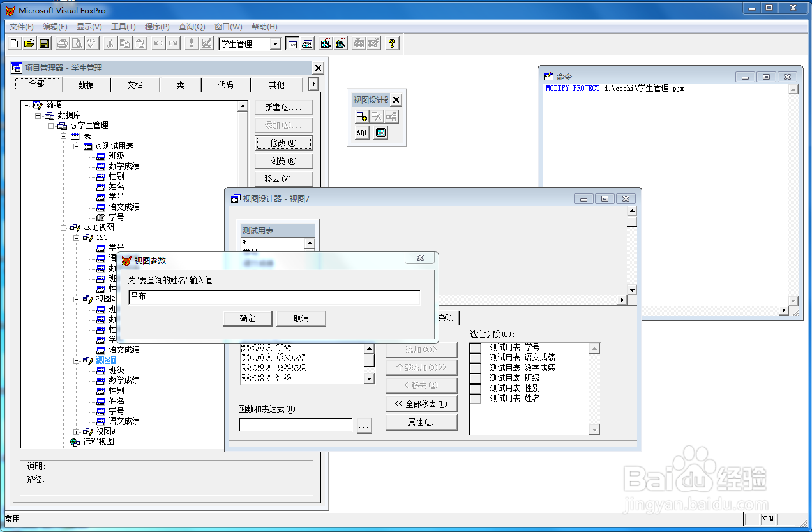Collapse the 本地视图 node
This screenshot has width=812, height=532.
click(64, 227)
